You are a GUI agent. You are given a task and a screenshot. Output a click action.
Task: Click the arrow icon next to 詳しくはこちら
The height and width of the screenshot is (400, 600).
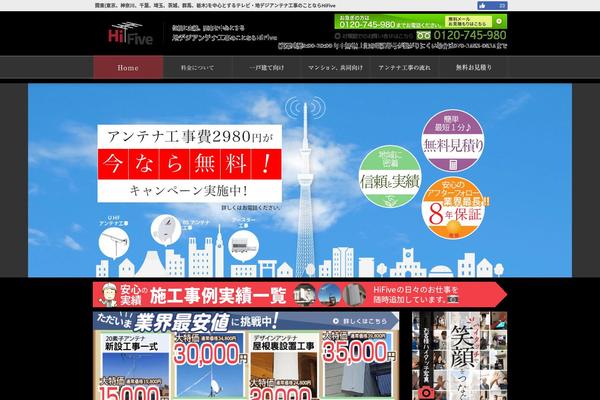pos(336,321)
